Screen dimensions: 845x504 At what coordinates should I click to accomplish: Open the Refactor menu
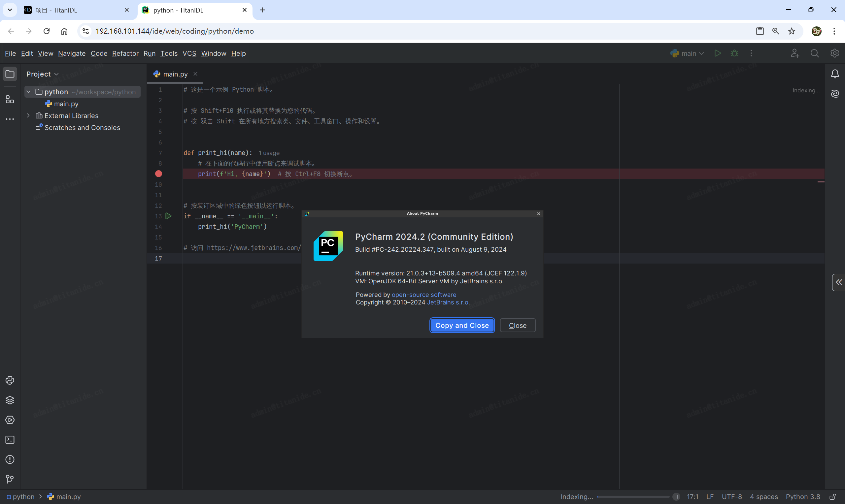125,53
